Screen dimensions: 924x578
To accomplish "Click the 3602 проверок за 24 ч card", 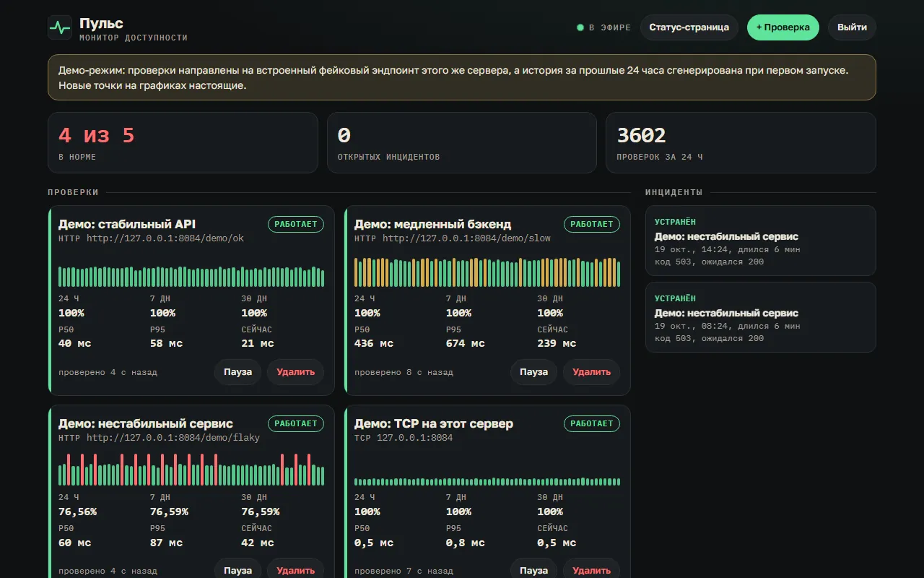I will pyautogui.click(x=741, y=142).
